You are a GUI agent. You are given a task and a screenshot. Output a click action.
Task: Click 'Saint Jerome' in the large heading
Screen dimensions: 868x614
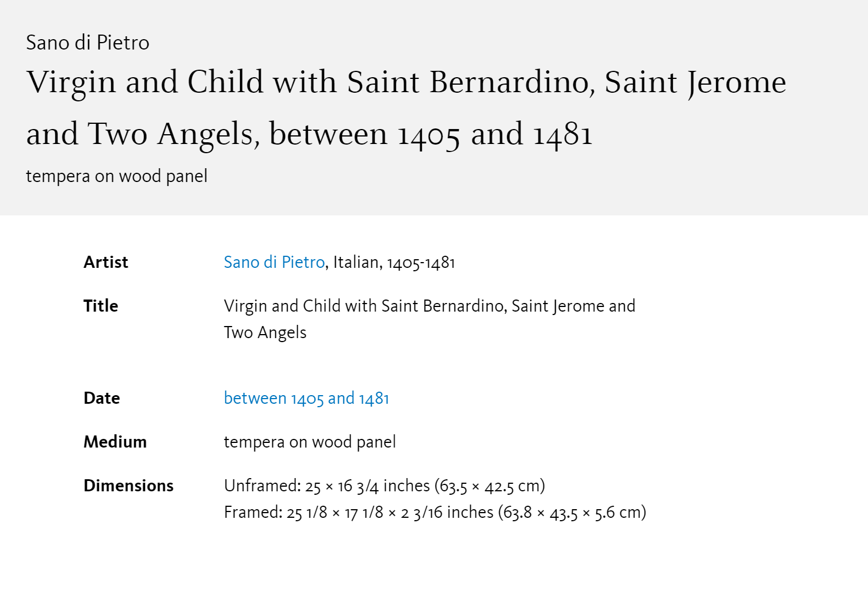[695, 82]
